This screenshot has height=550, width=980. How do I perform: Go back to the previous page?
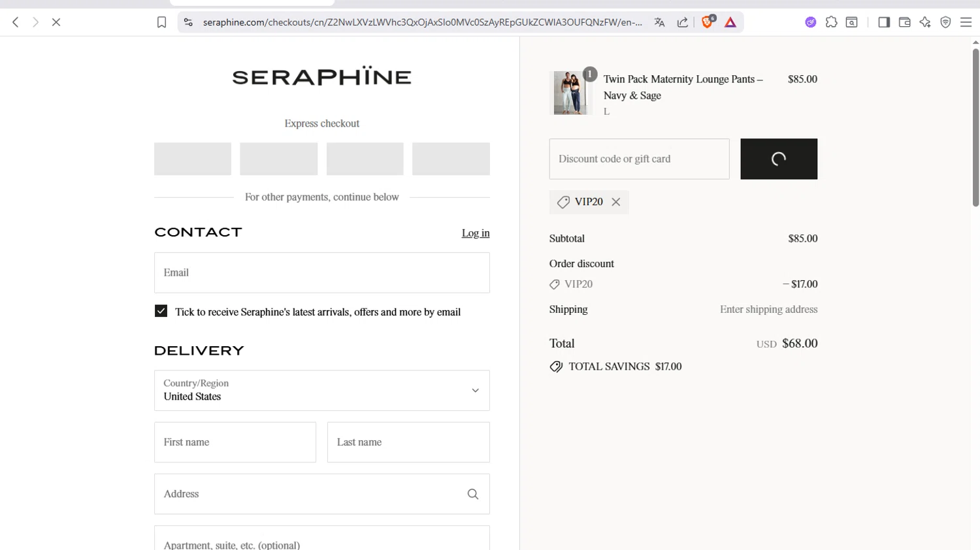point(16,22)
